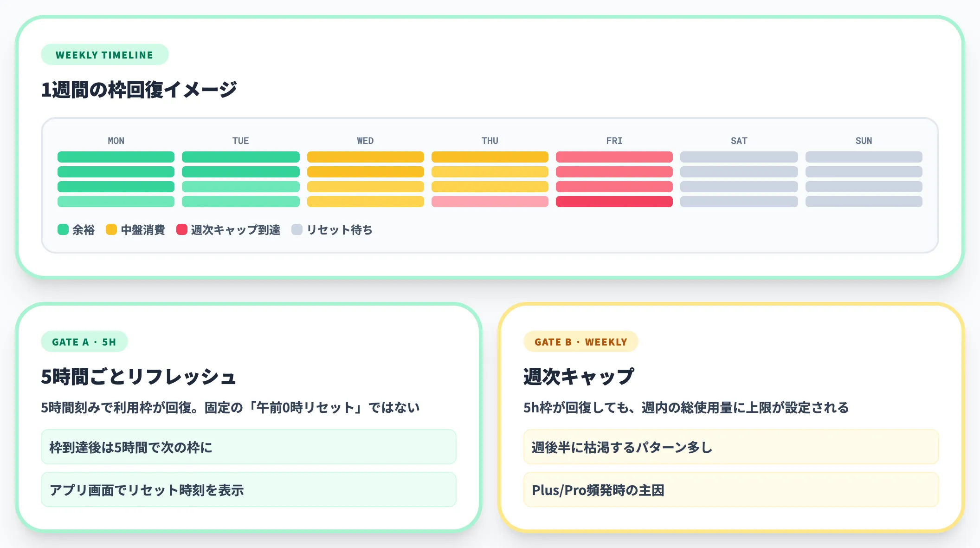Click the THU day label
This screenshot has width=980, height=548.
[490, 141]
